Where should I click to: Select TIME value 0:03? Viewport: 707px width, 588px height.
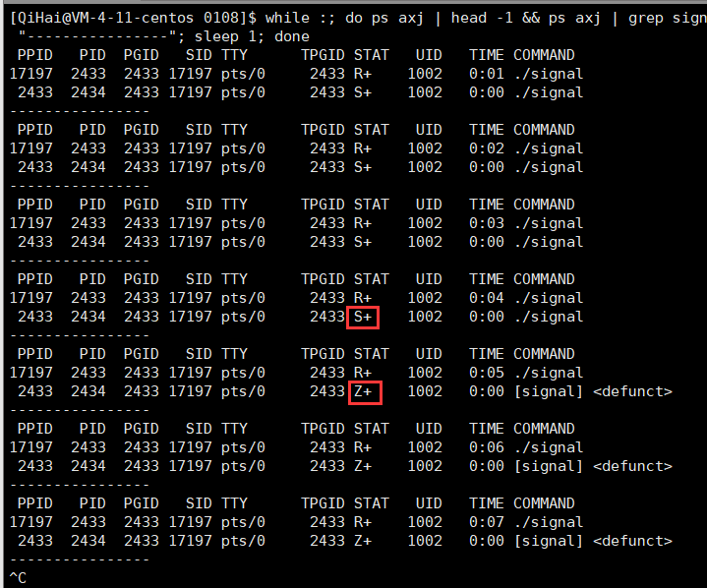pyautogui.click(x=486, y=223)
